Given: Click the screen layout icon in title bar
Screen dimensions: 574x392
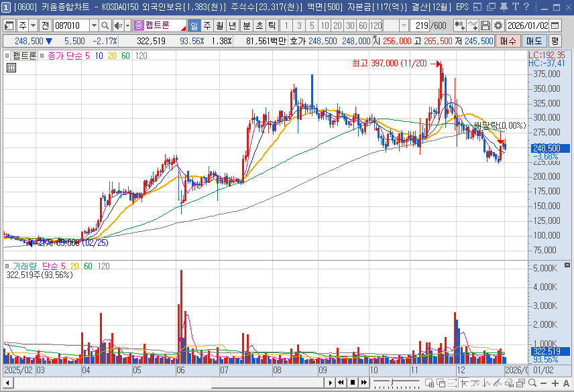Looking at the screenshot, I should click(x=477, y=7).
